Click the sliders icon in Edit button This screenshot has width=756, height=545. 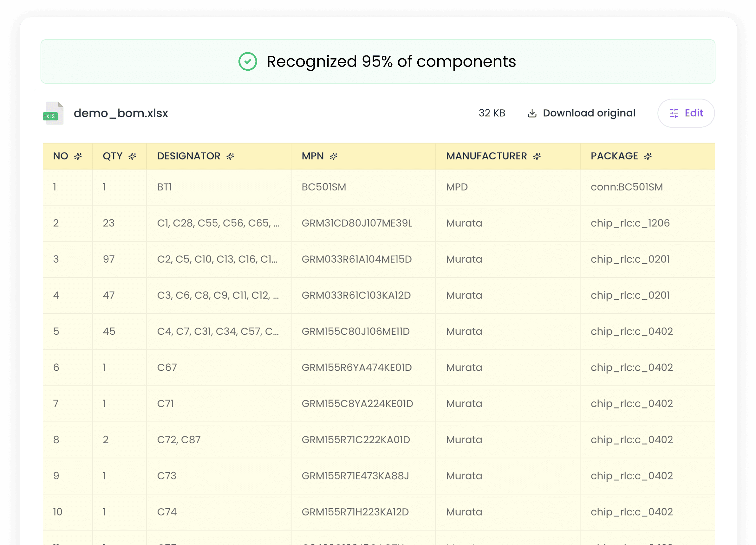[x=674, y=113]
